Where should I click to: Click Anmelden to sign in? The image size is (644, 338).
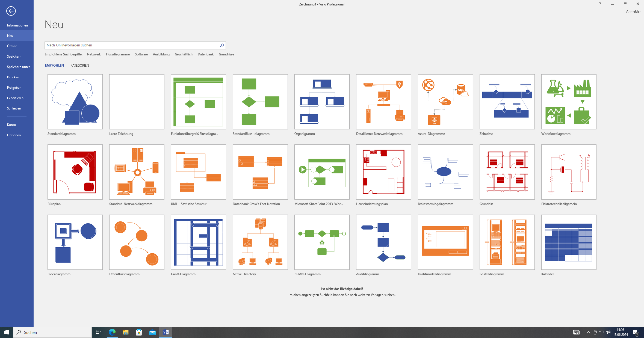(634, 11)
